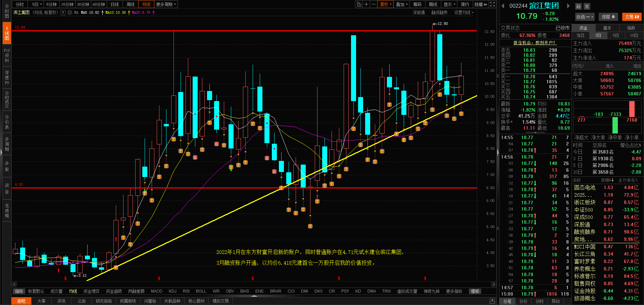The image size is (644, 305).
Task: Open the MA indicator settings gear
Action: (x=70, y=12)
